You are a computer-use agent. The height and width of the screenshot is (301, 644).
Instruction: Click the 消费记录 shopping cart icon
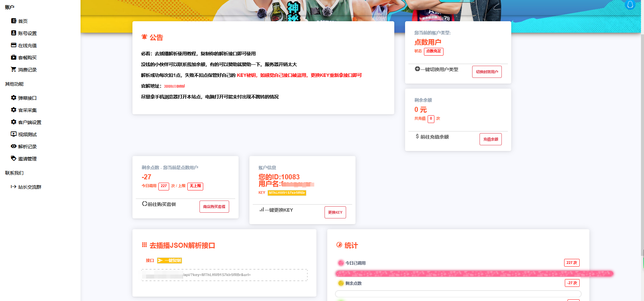click(13, 69)
